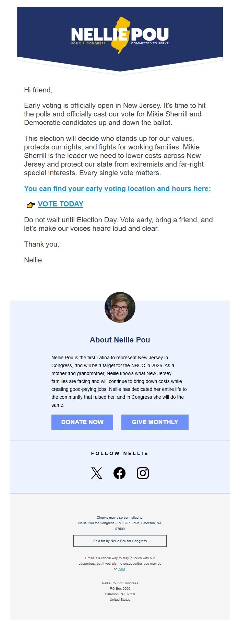Click the GIVE MONTHLY button
The height and width of the screenshot is (644, 240).
[155, 422]
